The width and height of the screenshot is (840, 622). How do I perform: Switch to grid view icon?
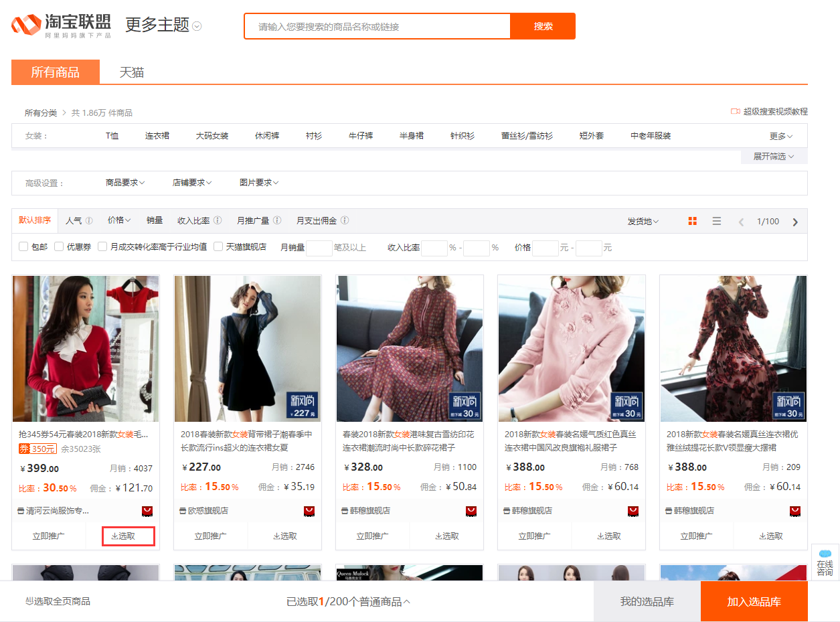(693, 221)
